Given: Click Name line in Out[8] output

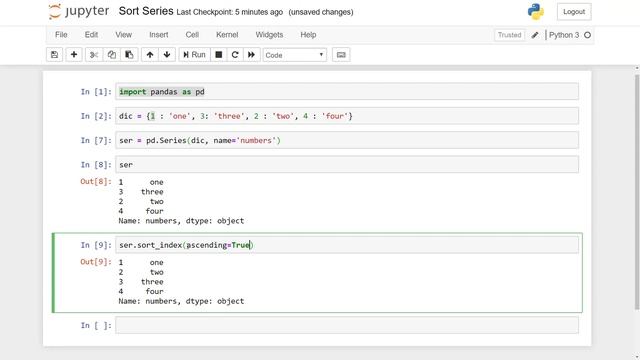Looking at the screenshot, I should pos(181,221).
